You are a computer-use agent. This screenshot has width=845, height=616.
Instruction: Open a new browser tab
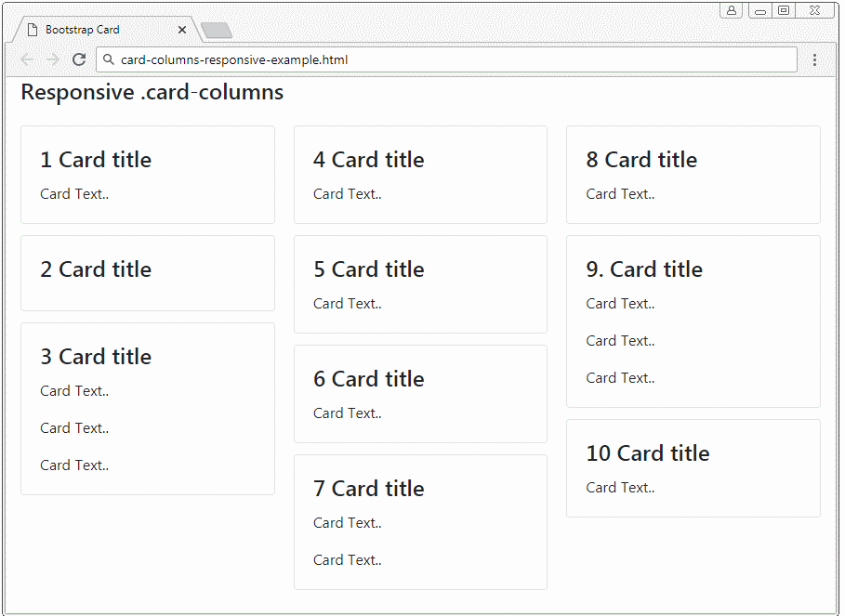click(x=216, y=30)
